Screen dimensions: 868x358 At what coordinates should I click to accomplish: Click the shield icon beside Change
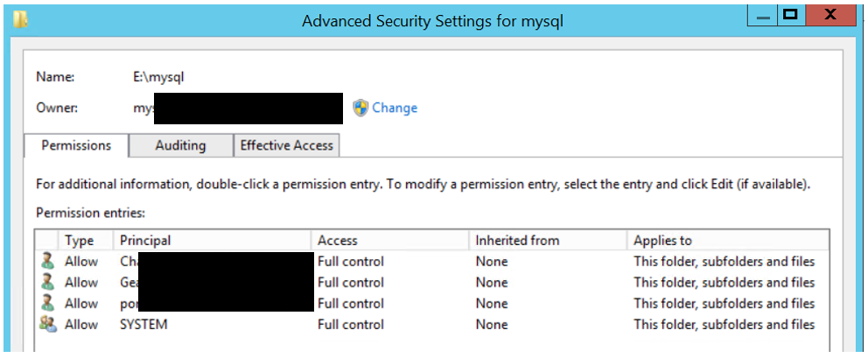tap(360, 108)
